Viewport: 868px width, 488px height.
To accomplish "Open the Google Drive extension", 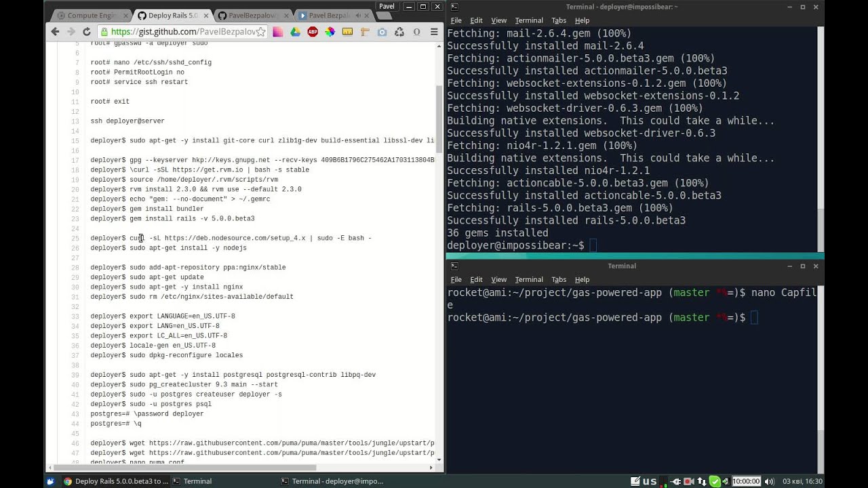I will (296, 32).
